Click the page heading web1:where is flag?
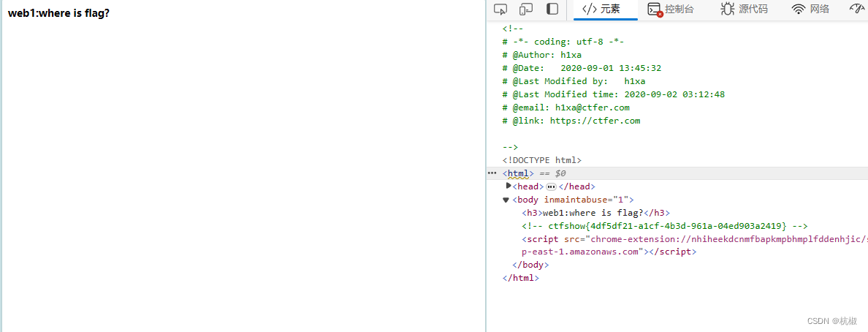The image size is (868, 332). 58,12
